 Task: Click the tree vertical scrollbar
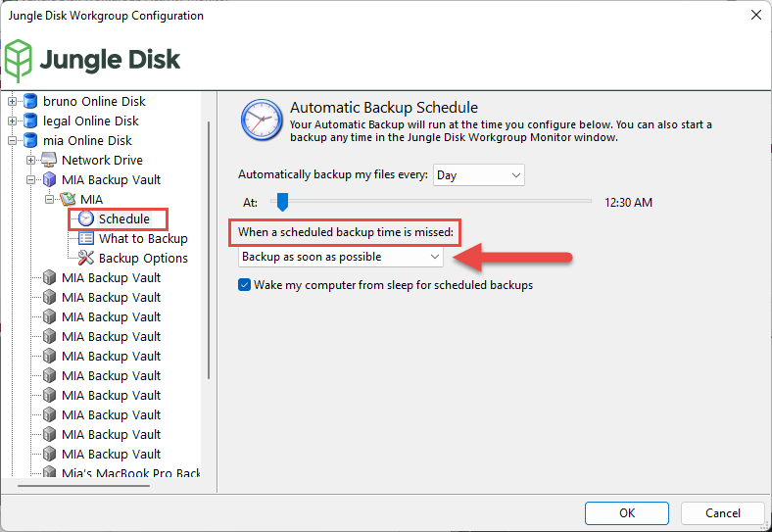click(x=209, y=250)
